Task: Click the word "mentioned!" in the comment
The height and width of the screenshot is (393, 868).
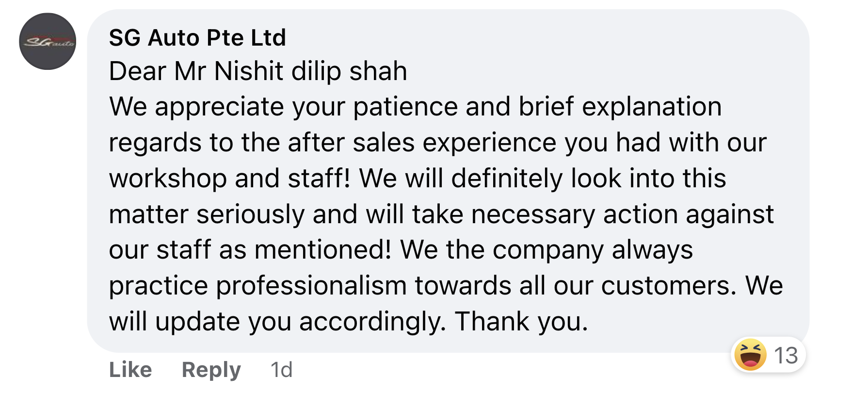Action: coord(322,250)
